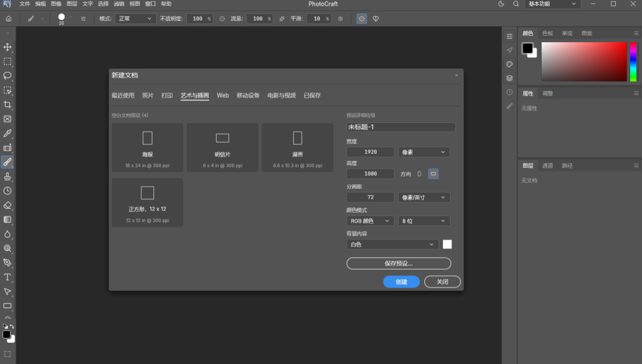Screen dimensions: 642x364
Task: Select the Path Selection arrow tool
Action: click(7, 291)
